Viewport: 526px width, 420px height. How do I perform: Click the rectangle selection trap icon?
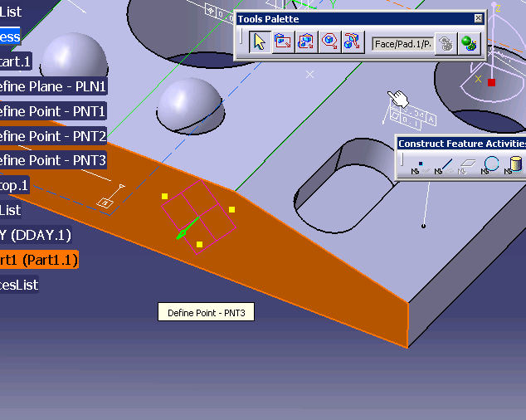pos(283,42)
